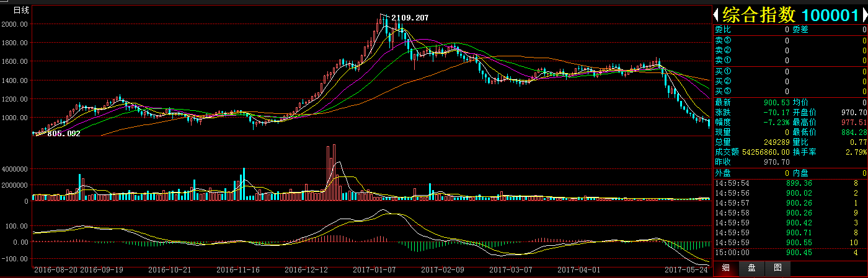The height and width of the screenshot is (278, 868).
Task: Click the 2016-12-12 date label
Action: coord(307,270)
